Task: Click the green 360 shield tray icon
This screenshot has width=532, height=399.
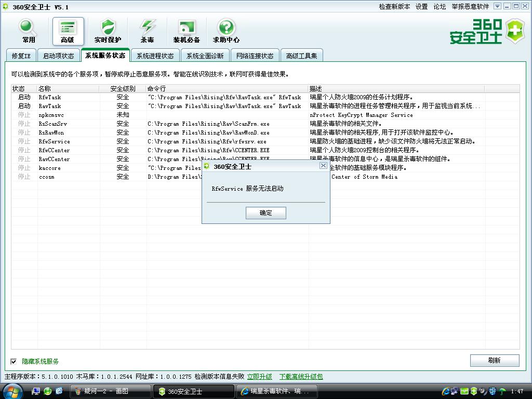Action: 474,391
